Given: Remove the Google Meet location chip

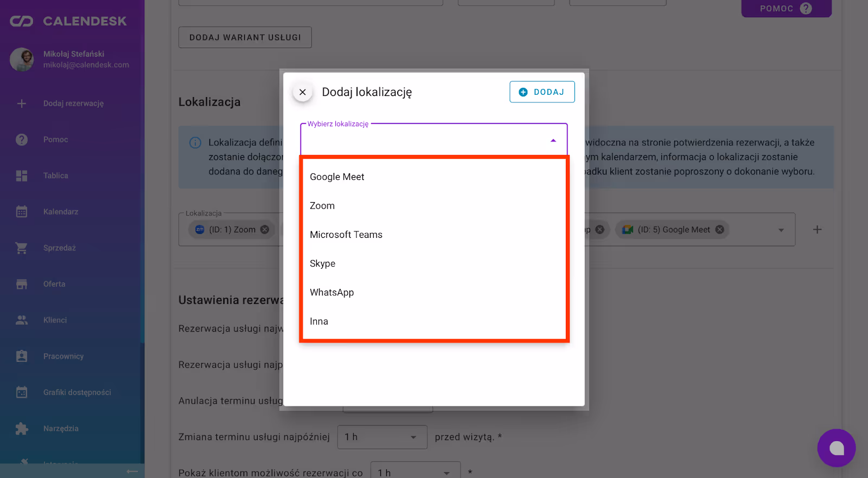Looking at the screenshot, I should point(720,230).
